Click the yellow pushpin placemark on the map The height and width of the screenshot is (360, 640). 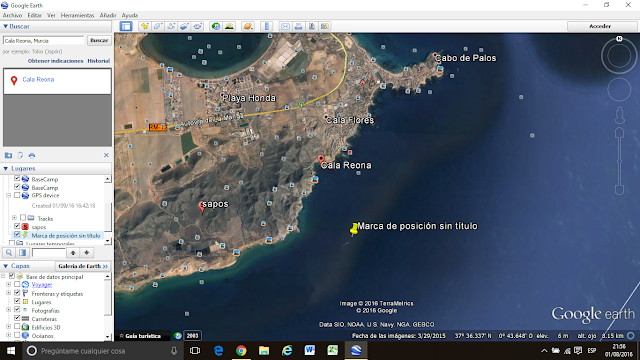tap(354, 229)
